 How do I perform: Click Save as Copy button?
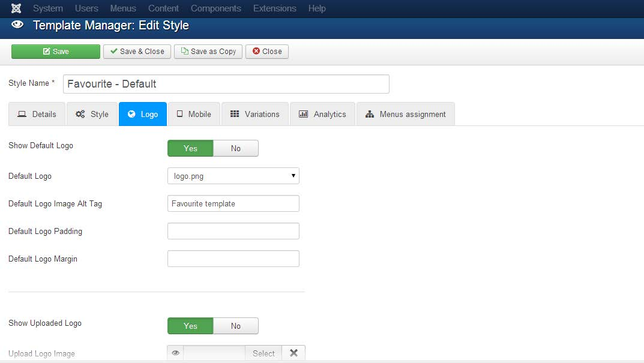[x=208, y=52]
